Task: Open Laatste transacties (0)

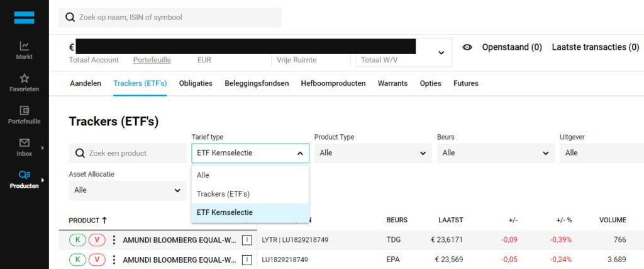Action: click(595, 47)
